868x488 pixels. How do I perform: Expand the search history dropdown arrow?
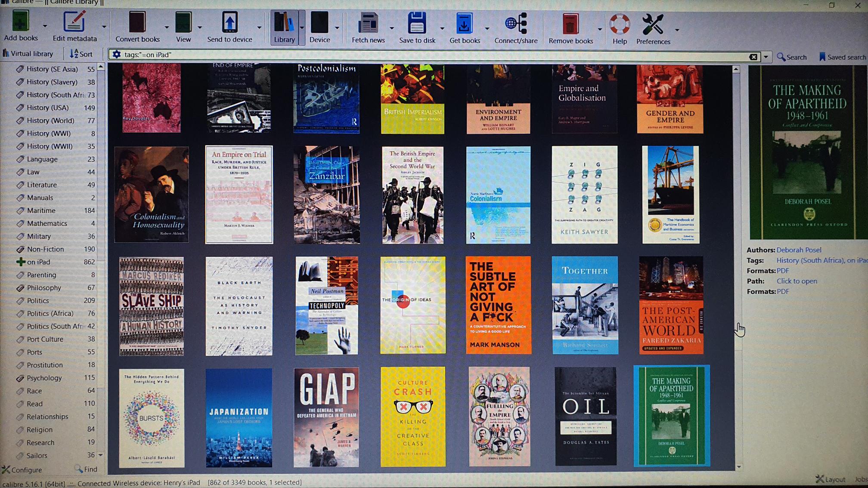pyautogui.click(x=766, y=57)
